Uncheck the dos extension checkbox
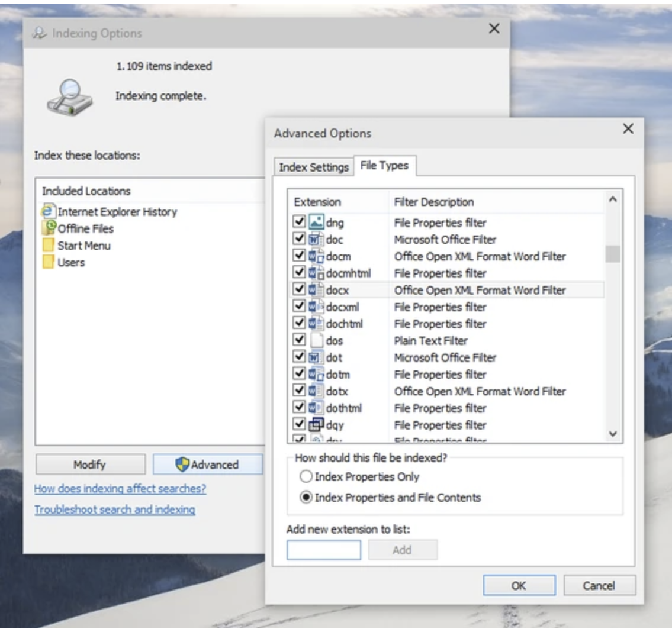Image resolution: width=672 pixels, height=632 pixels. tap(299, 340)
